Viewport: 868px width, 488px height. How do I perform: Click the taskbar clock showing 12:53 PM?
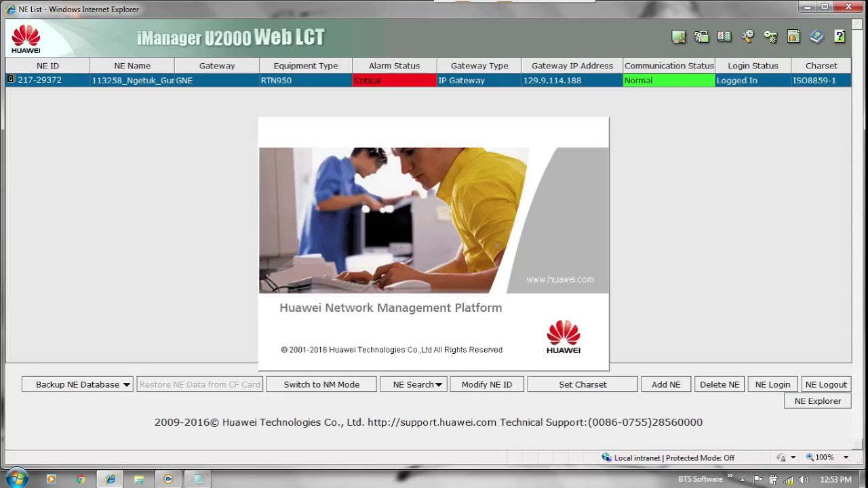coord(835,479)
